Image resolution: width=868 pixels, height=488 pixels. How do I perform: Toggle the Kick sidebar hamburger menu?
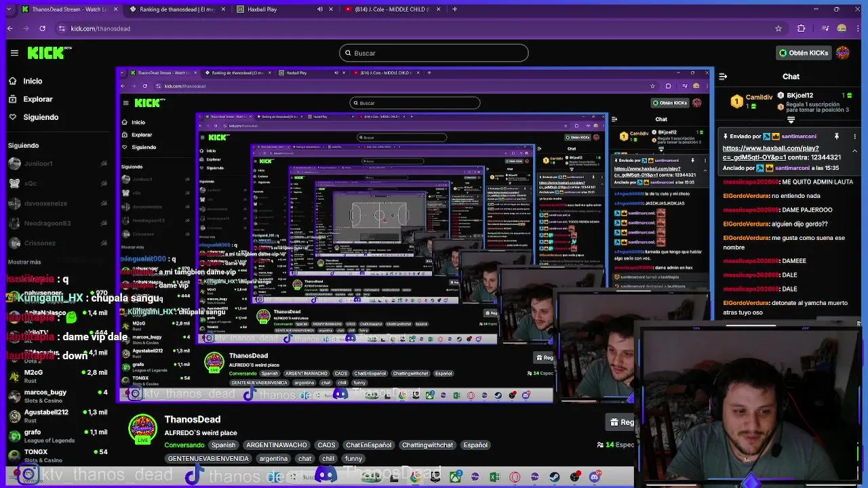[14, 53]
